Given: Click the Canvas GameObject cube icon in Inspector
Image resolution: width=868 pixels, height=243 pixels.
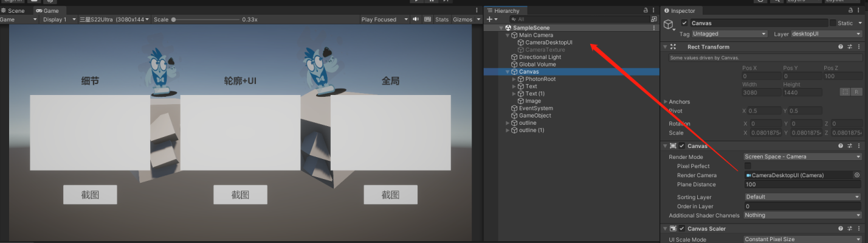Looking at the screenshot, I should coord(669,25).
